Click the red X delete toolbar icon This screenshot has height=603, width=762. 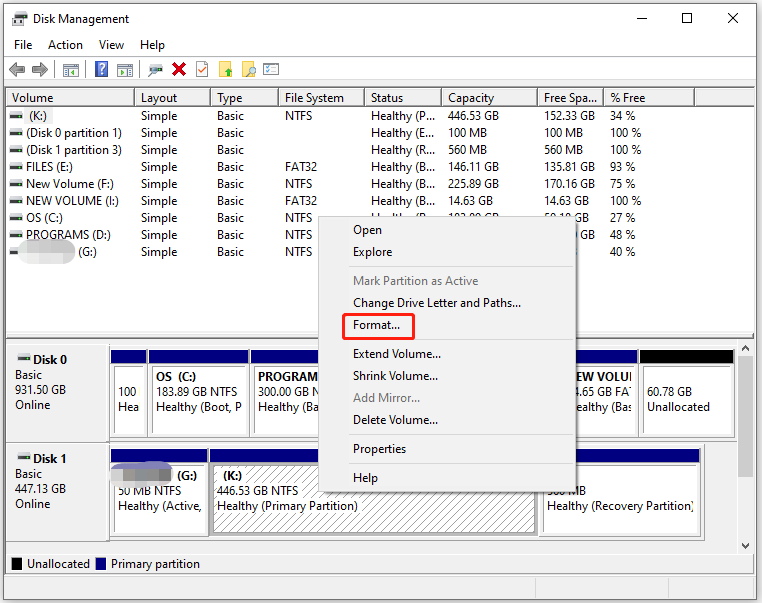(179, 69)
